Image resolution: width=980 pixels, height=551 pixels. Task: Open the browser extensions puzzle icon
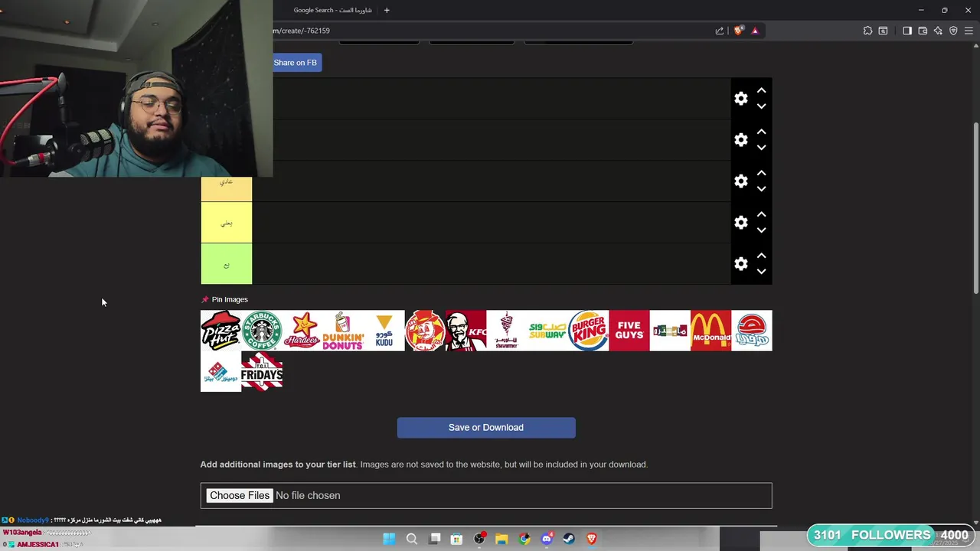pos(867,31)
